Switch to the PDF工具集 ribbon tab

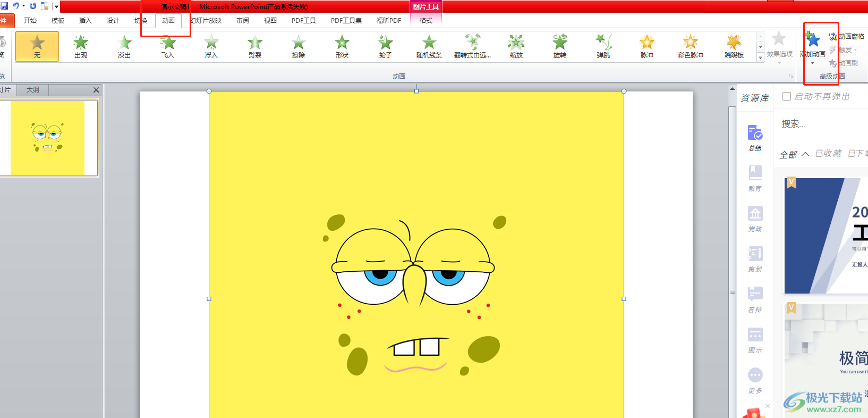point(346,20)
